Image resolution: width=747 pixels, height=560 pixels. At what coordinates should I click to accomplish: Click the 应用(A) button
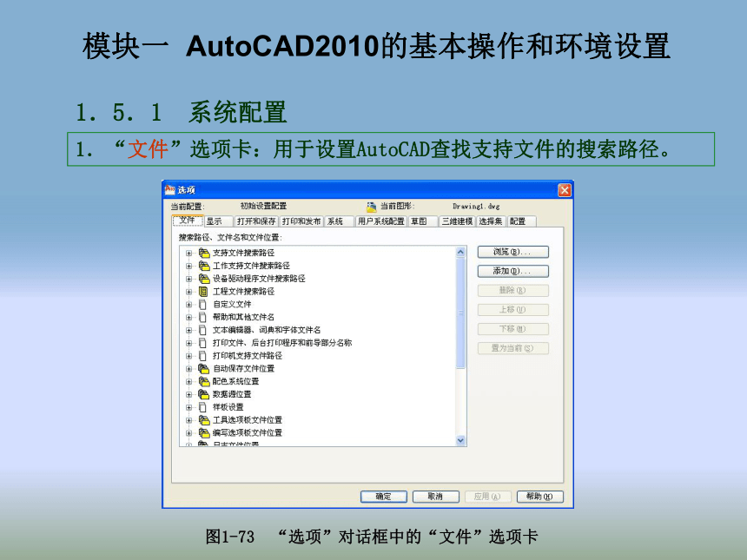[487, 497]
